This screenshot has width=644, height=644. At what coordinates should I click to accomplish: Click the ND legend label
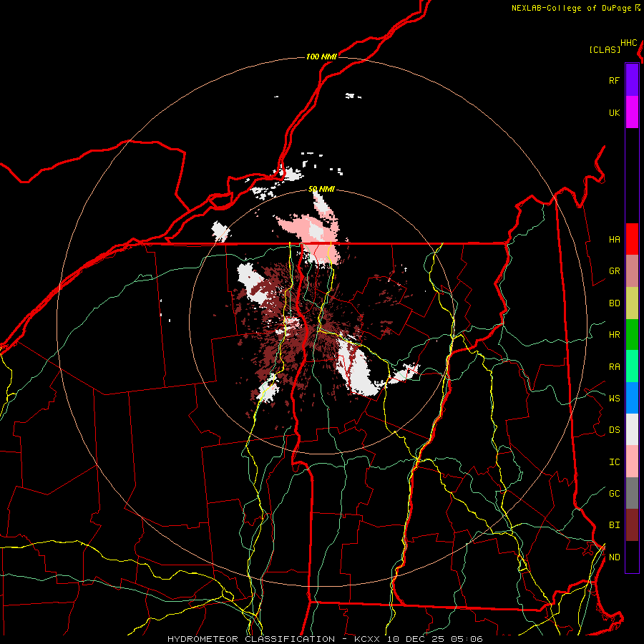tap(614, 557)
